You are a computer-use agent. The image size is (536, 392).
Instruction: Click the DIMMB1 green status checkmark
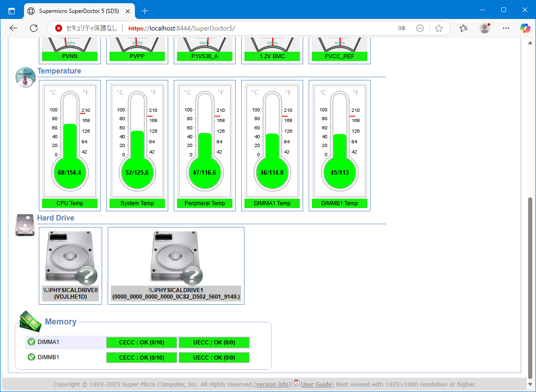click(31, 357)
